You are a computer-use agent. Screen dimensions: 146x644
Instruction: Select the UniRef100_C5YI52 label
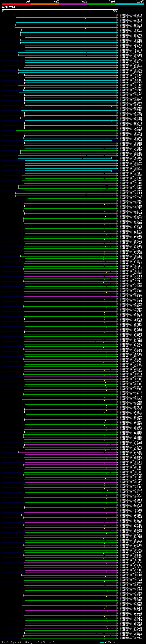[x=131, y=175]
